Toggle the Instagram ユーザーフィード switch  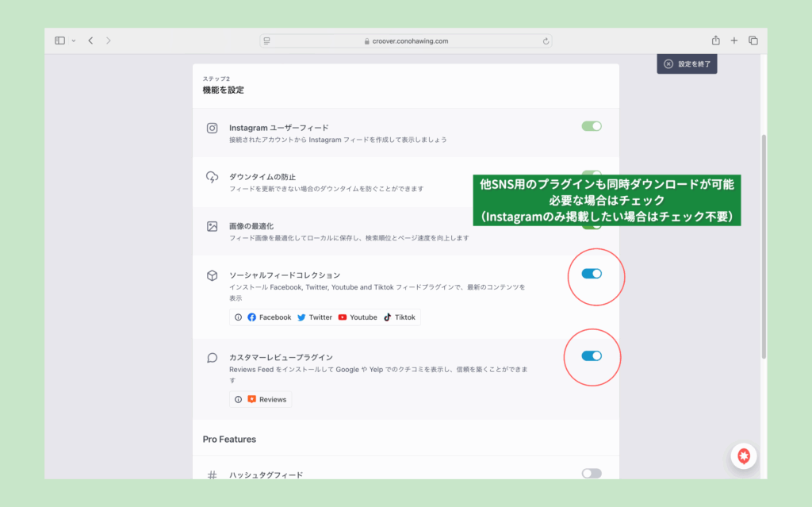tap(592, 126)
